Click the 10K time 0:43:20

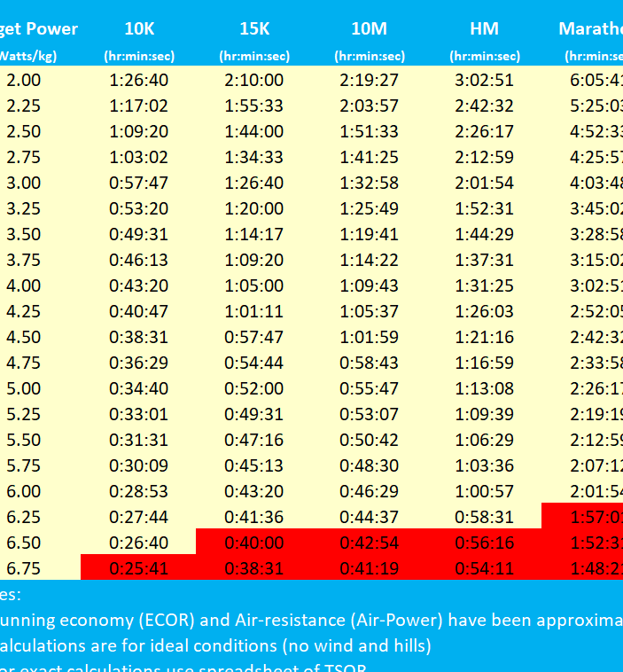[x=139, y=285]
